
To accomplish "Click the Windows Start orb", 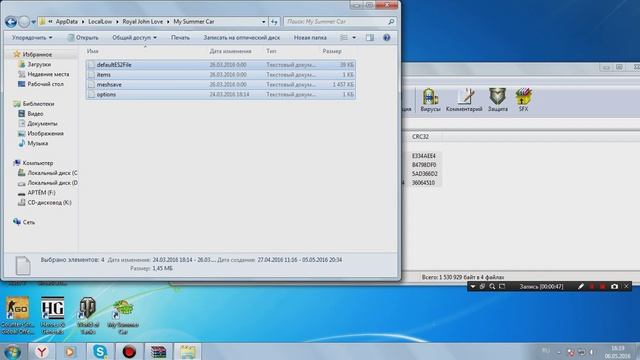I will click(x=12, y=351).
